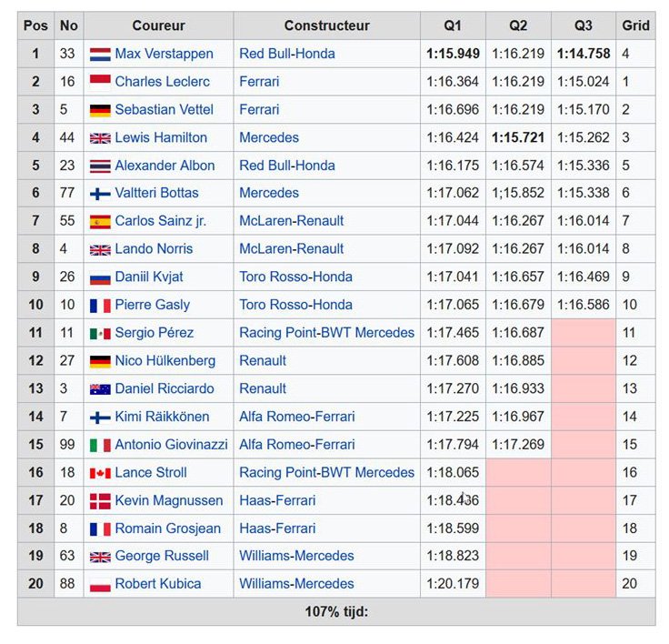Open Williams-Mercedes link in Russell's row
This screenshot has width=669, height=644.
pos(296,556)
